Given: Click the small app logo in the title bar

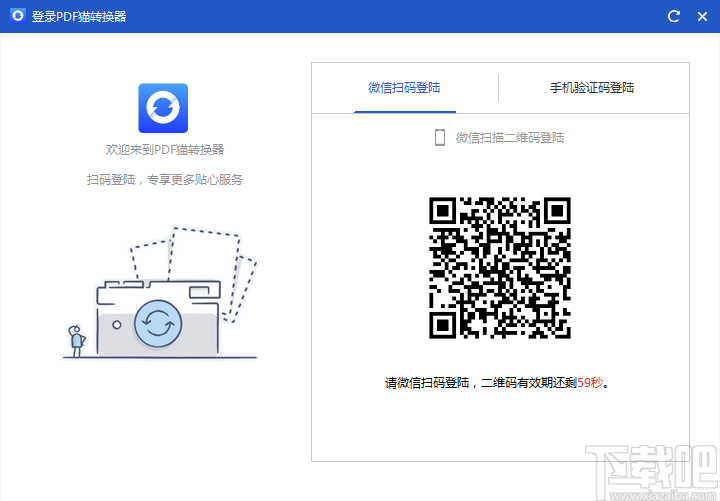Looking at the screenshot, I should pos(18,16).
